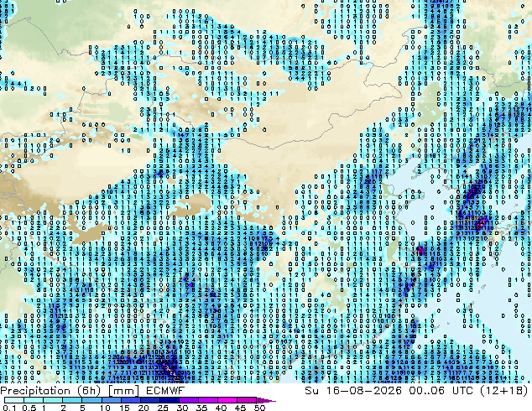The width and height of the screenshot is (532, 411).
Task: Click the time range '00..06 UTC'
Action: pos(441,391)
